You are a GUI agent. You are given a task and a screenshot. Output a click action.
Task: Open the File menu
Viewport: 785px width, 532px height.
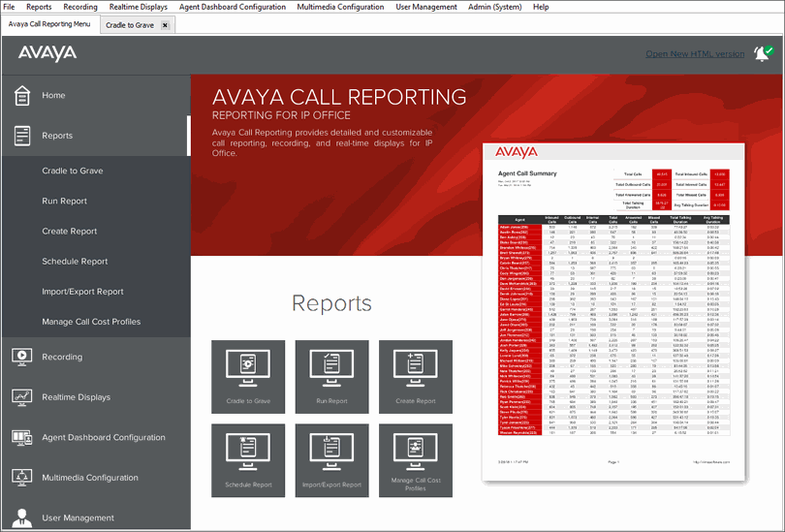9,7
